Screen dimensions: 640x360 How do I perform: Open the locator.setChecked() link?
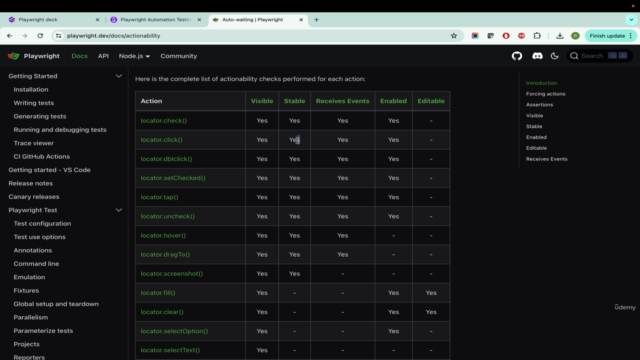click(173, 178)
